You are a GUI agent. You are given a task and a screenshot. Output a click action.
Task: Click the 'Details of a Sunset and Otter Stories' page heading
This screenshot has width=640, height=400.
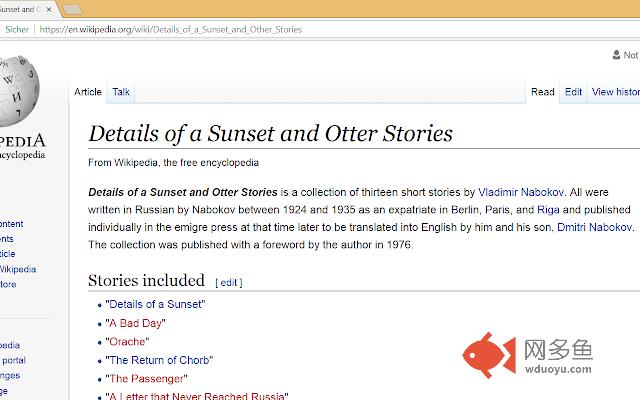coord(271,134)
